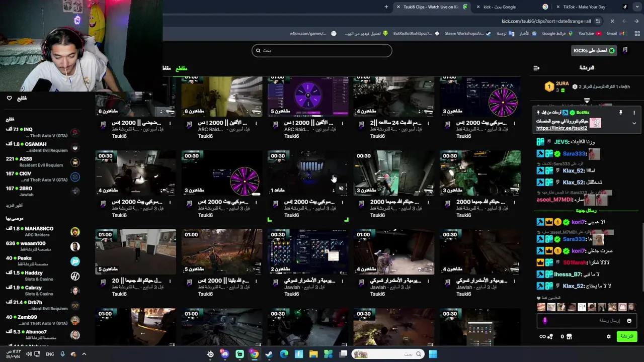Image resolution: width=644 pixels, height=362 pixels.
Task: Open options of first top-row clip by Tsuki6
Action: click(x=170, y=123)
